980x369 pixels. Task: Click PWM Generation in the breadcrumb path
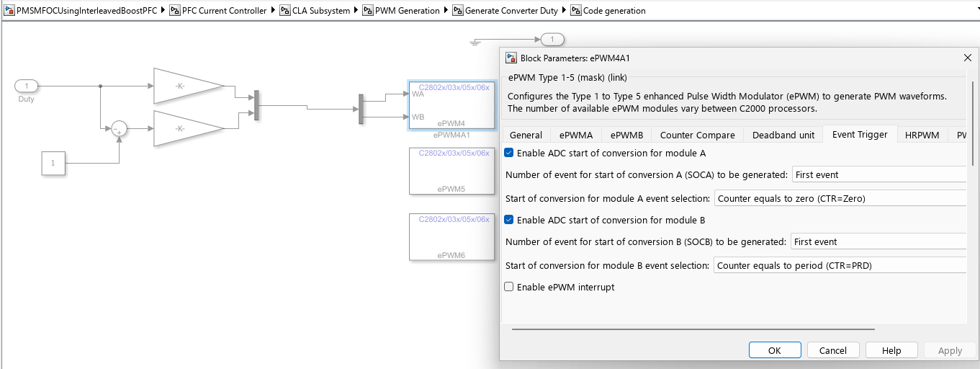click(407, 11)
